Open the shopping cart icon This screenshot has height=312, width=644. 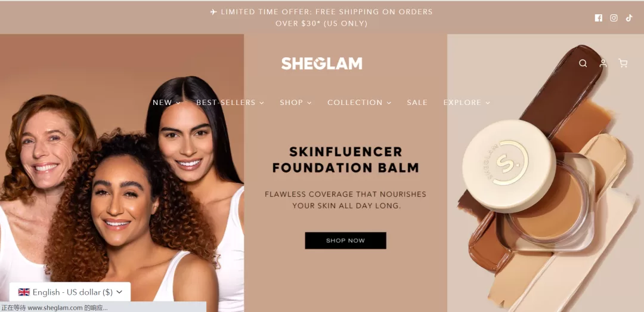[x=623, y=63]
